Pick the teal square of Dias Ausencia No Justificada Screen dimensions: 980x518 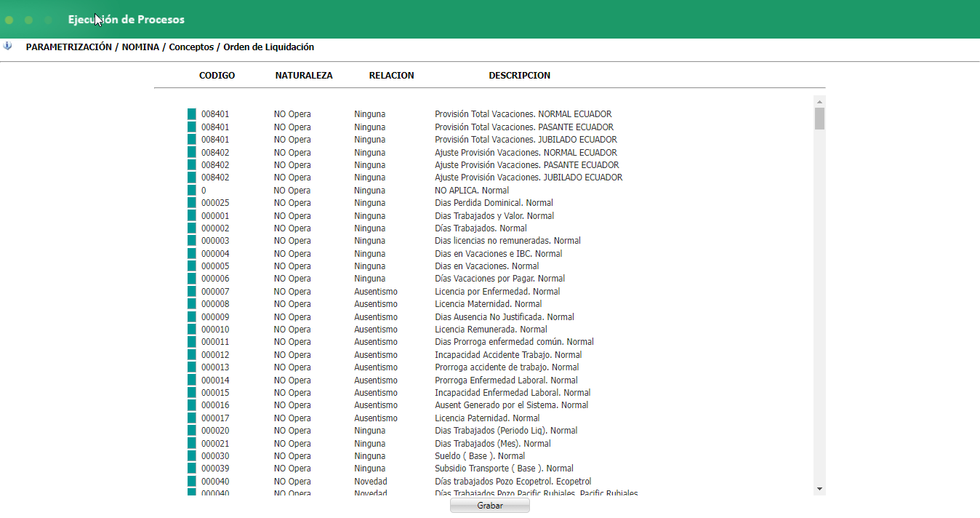tap(192, 316)
